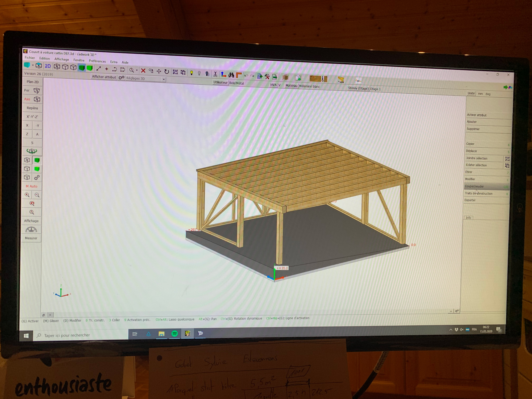Toggle left panel dark green shaded cube
The height and width of the screenshot is (399, 532).
click(37, 160)
